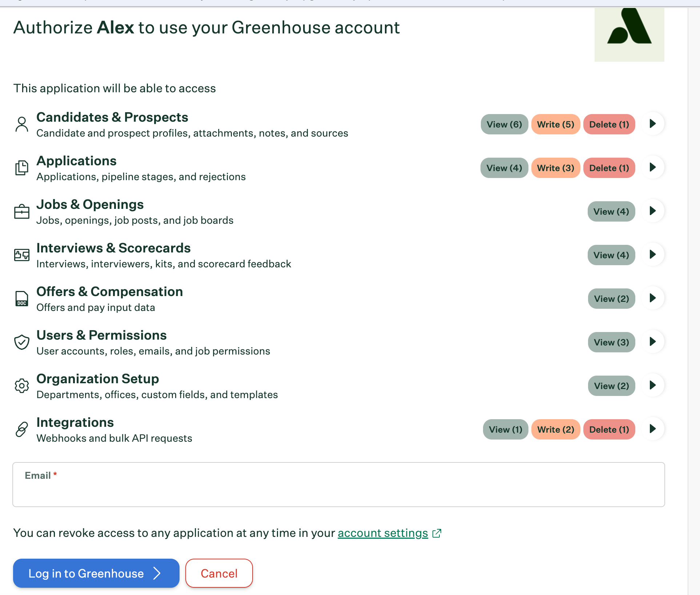This screenshot has width=700, height=595.
Task: Cancel the authorization request
Action: pyautogui.click(x=219, y=573)
